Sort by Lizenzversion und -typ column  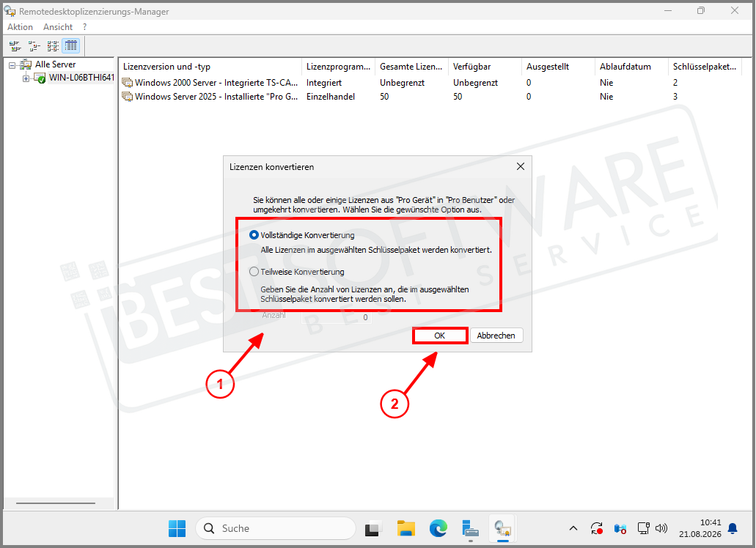point(210,67)
